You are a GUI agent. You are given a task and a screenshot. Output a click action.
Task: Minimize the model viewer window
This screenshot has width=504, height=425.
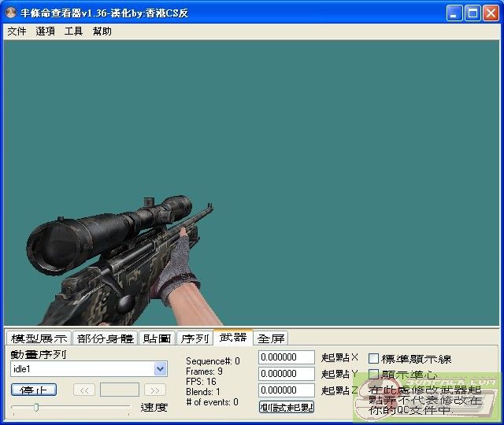pos(454,13)
